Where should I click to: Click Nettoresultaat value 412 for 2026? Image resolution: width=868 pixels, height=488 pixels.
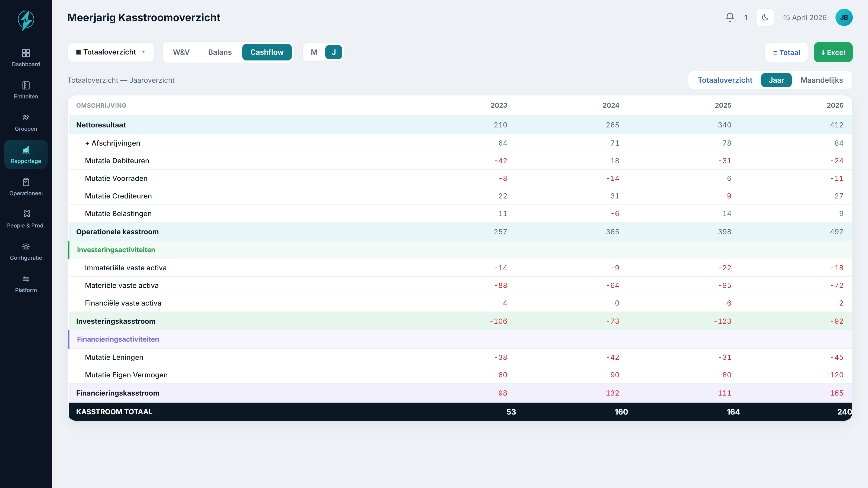[x=836, y=125]
